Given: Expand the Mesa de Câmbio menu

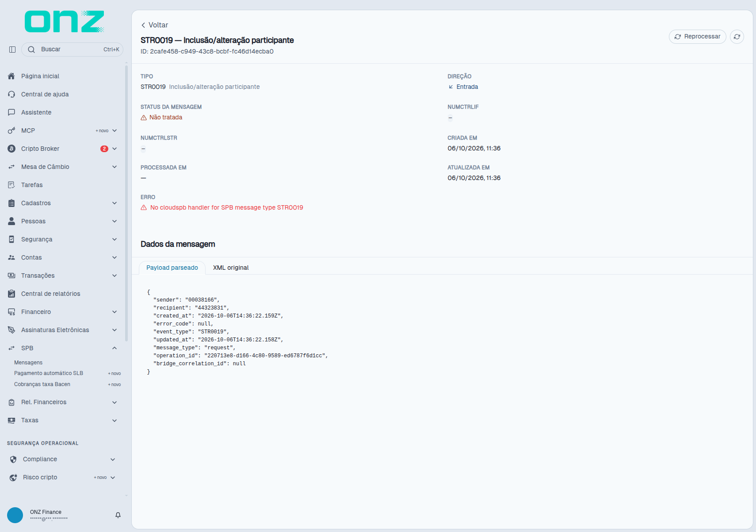Looking at the screenshot, I should click(x=115, y=167).
